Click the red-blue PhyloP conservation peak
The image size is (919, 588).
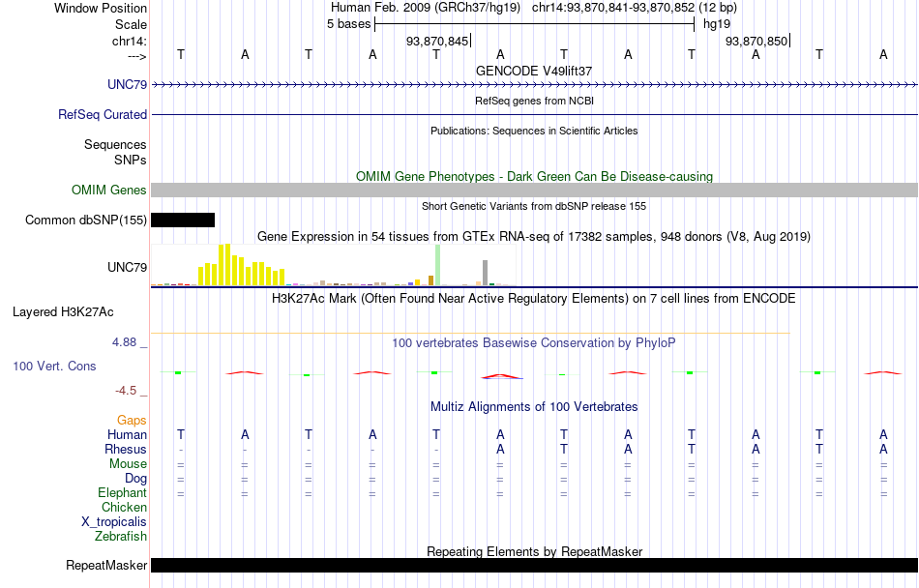[x=502, y=376]
